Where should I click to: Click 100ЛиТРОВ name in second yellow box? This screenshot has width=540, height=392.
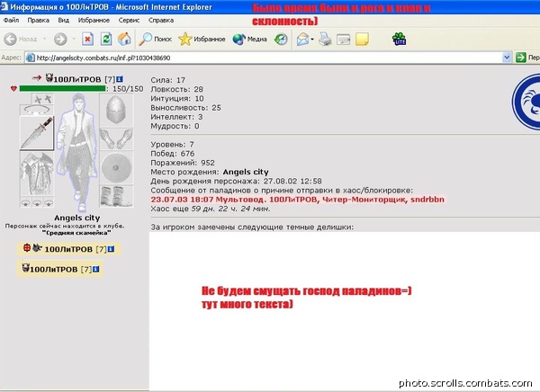tap(54, 269)
